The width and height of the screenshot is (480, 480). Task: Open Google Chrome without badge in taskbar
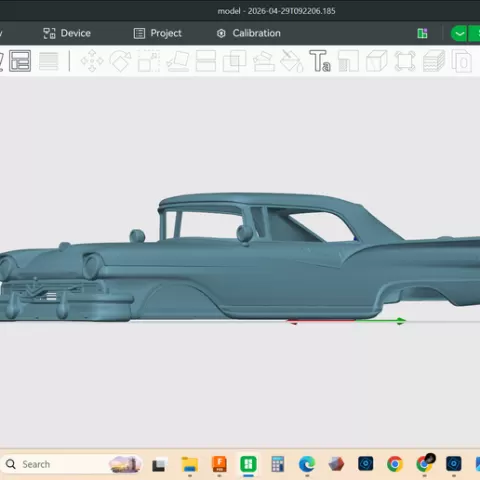[x=395, y=464]
